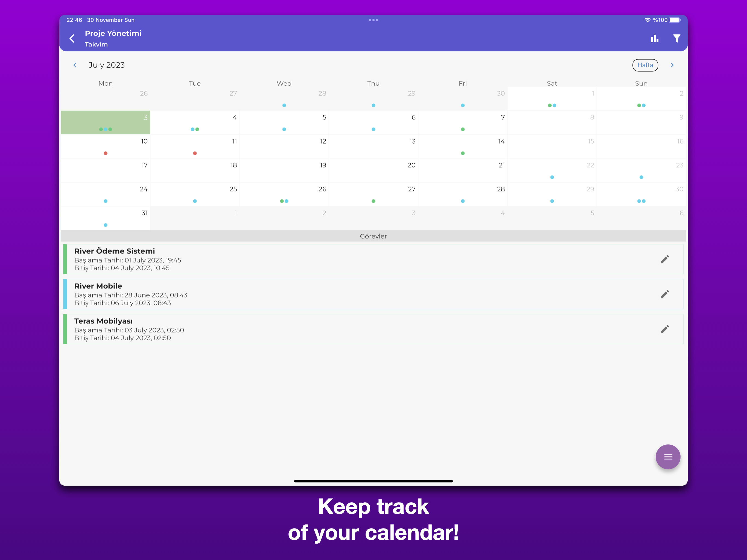The width and height of the screenshot is (747, 560).
Task: Switch to Hafta week view
Action: pos(645,65)
